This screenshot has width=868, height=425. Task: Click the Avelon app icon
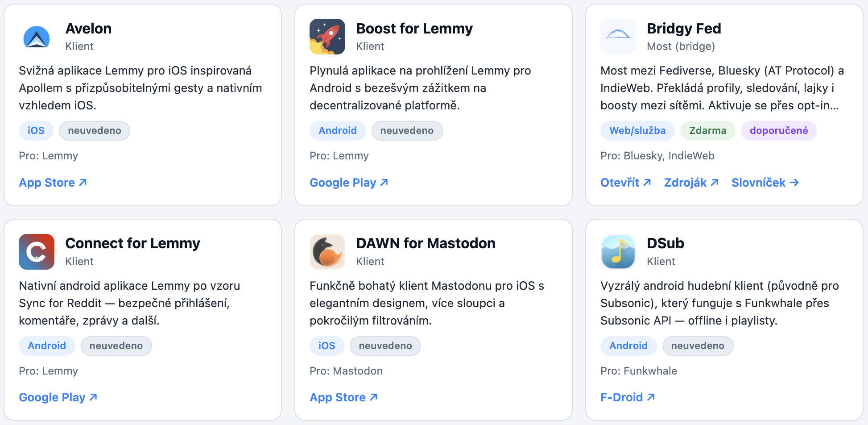(x=37, y=37)
